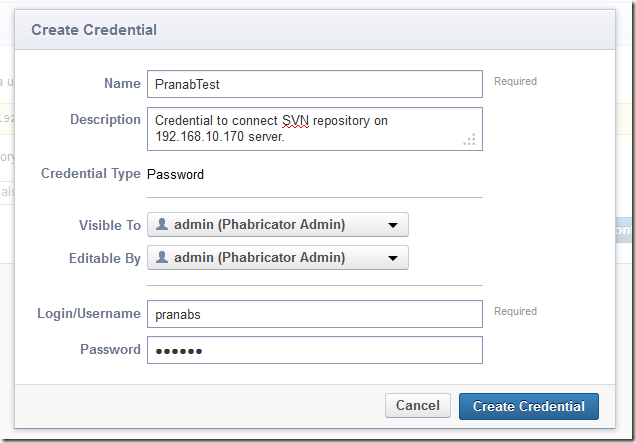Click the user icon in Editable By
The height and width of the screenshot is (443, 636).
161,258
